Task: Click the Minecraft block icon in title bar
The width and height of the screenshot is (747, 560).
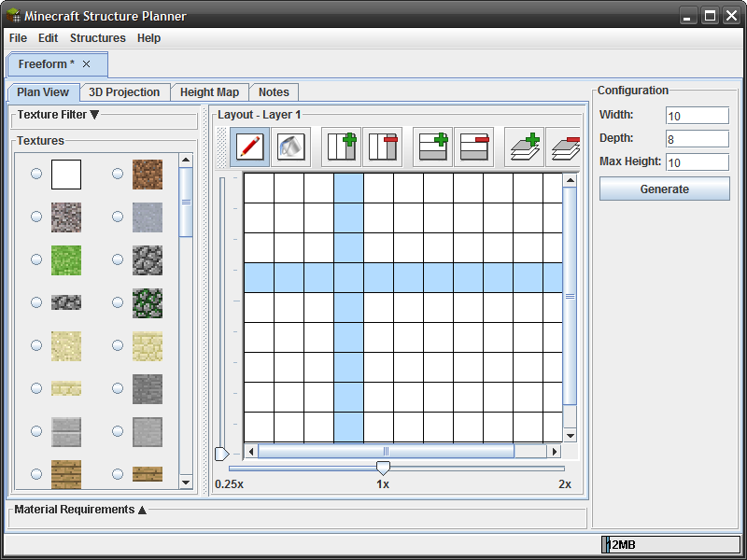Action: coord(13,16)
